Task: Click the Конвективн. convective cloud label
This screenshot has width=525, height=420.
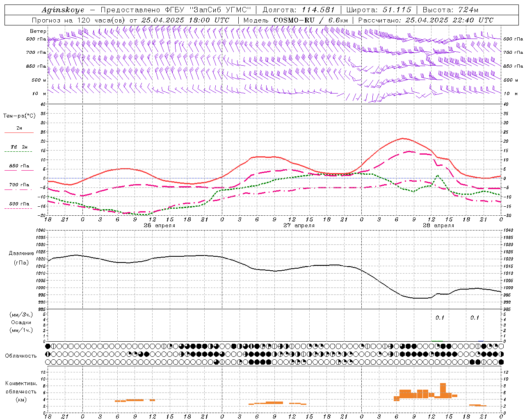Action: click(x=21, y=383)
